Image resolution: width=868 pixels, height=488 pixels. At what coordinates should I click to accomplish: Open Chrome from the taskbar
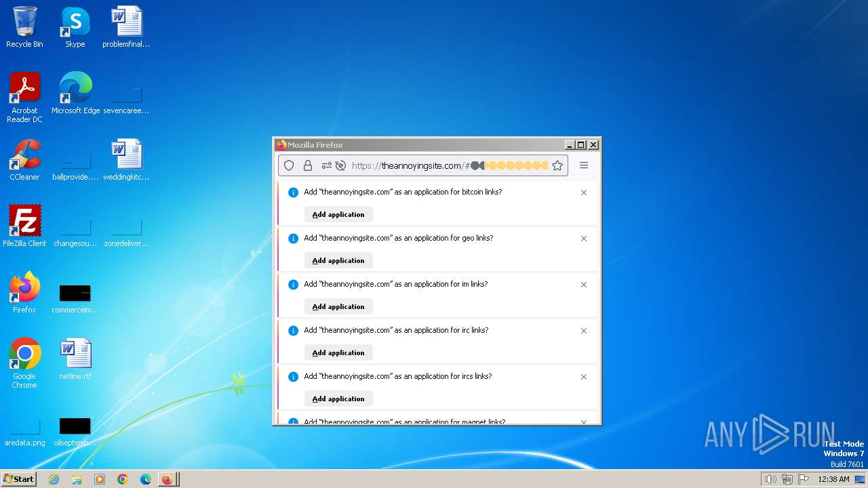123,479
